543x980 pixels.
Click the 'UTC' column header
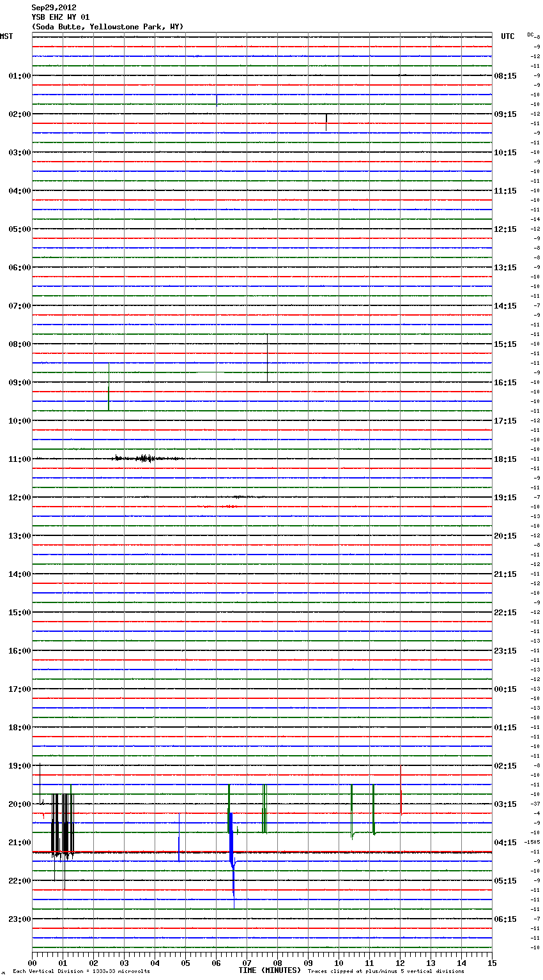click(508, 36)
